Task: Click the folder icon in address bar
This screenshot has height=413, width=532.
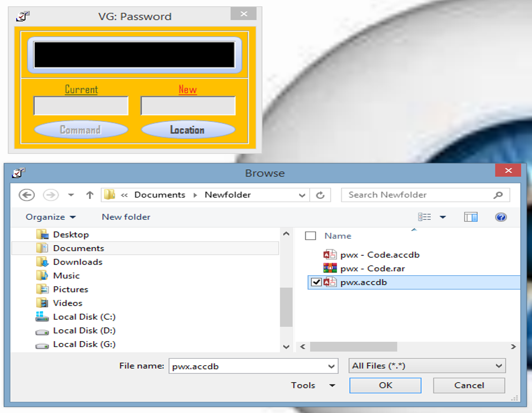Action: [x=110, y=195]
